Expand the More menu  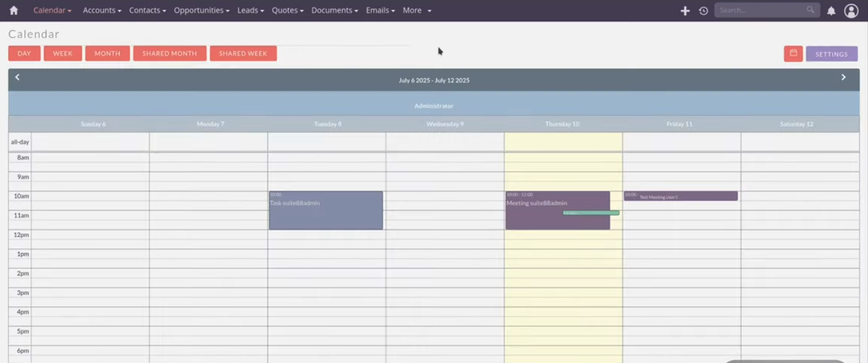point(417,11)
